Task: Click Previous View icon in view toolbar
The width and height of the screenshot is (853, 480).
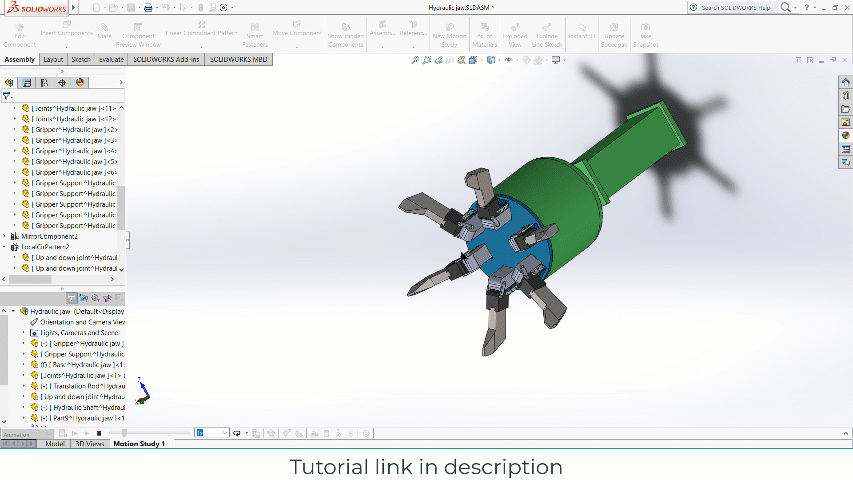Action: click(438, 60)
